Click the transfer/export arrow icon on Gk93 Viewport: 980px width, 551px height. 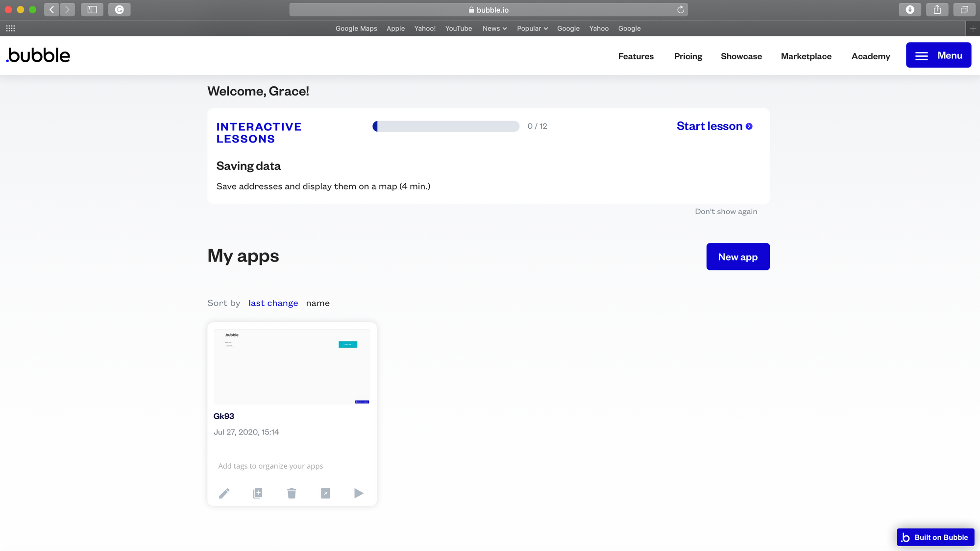pos(325,493)
